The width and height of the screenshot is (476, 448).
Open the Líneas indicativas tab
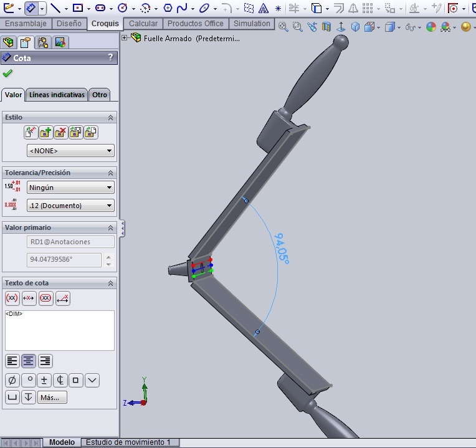[x=57, y=95]
